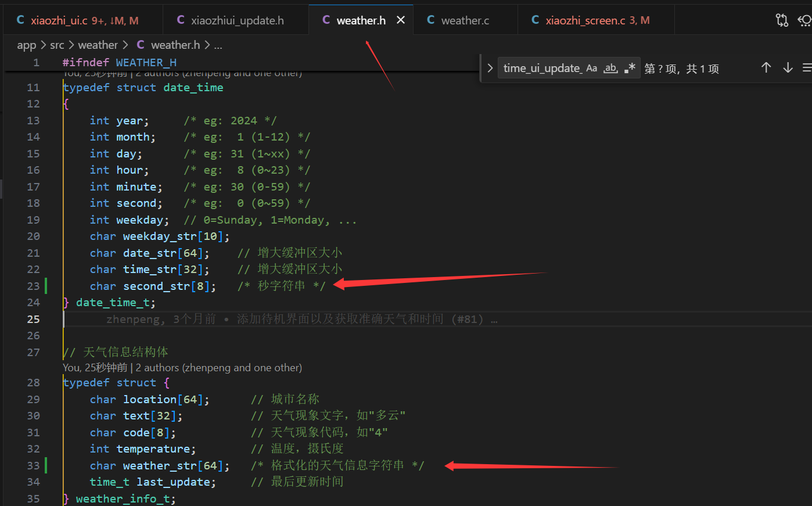
Task: Open the weather.c tab
Action: coord(465,20)
